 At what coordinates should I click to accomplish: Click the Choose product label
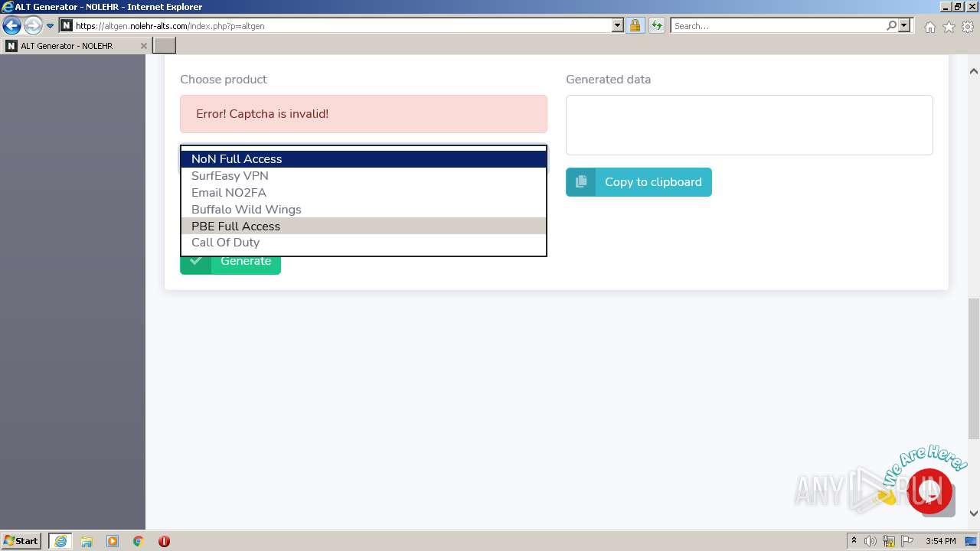(224, 80)
